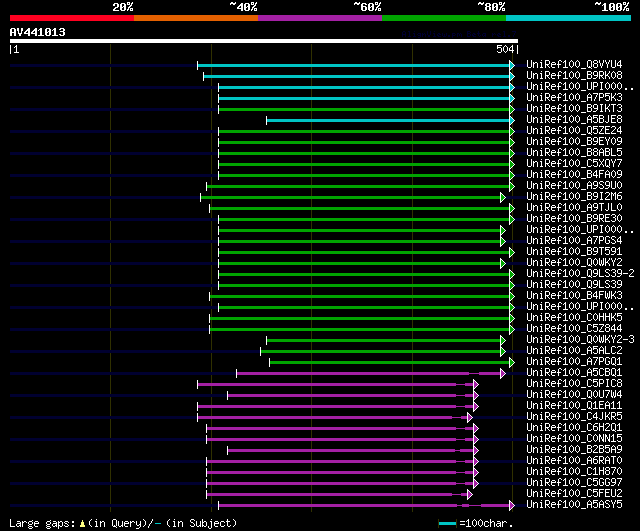Select the UniRef100_C4JKR5 label

click(x=574, y=417)
